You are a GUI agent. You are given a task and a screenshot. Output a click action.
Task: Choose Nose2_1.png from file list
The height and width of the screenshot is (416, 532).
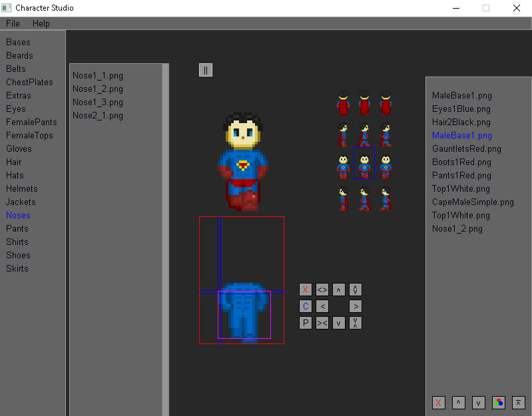coord(98,115)
